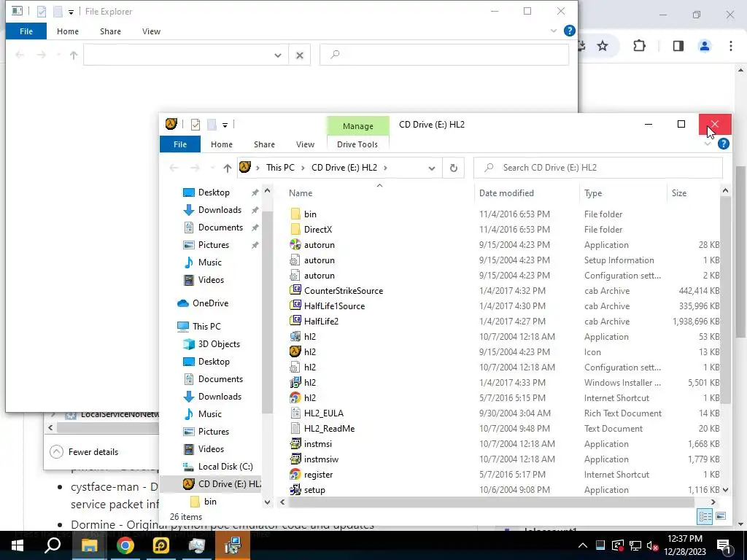Viewport: 747px width, 560px height.
Task: Open the Share tab in HL2 window
Action: coord(264,144)
